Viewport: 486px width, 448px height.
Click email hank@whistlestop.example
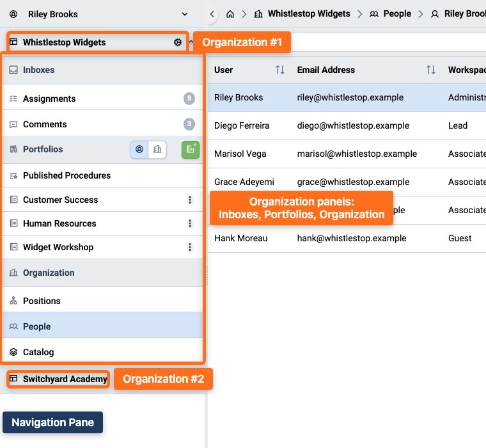(352, 238)
